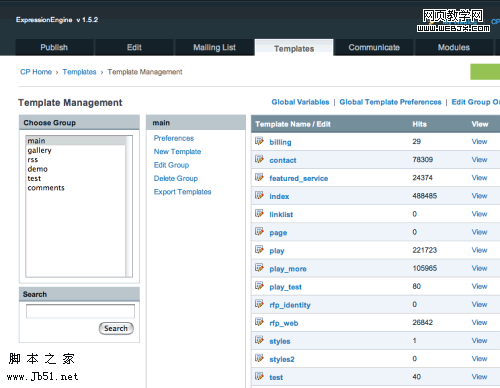Click the edit icon next to test template
The image size is (500, 388).
pyautogui.click(x=259, y=377)
